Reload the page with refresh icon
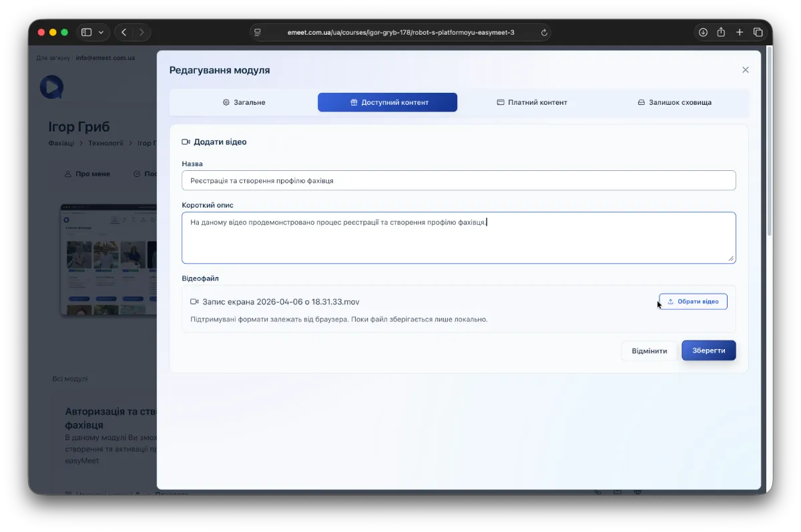 click(544, 32)
